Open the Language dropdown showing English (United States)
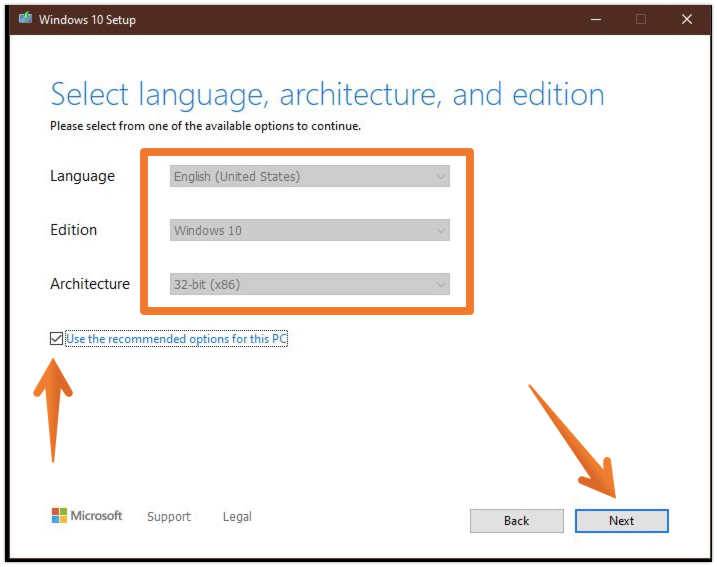The height and width of the screenshot is (567, 717). tap(310, 176)
